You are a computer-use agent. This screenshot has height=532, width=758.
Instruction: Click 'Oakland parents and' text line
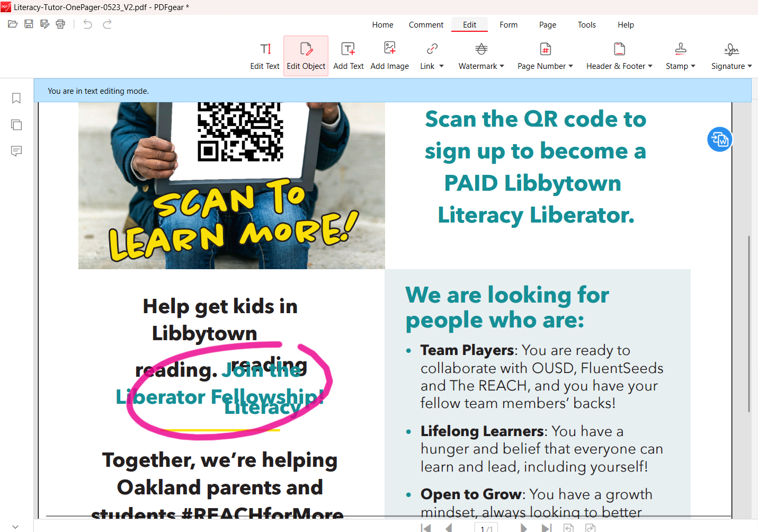point(220,487)
